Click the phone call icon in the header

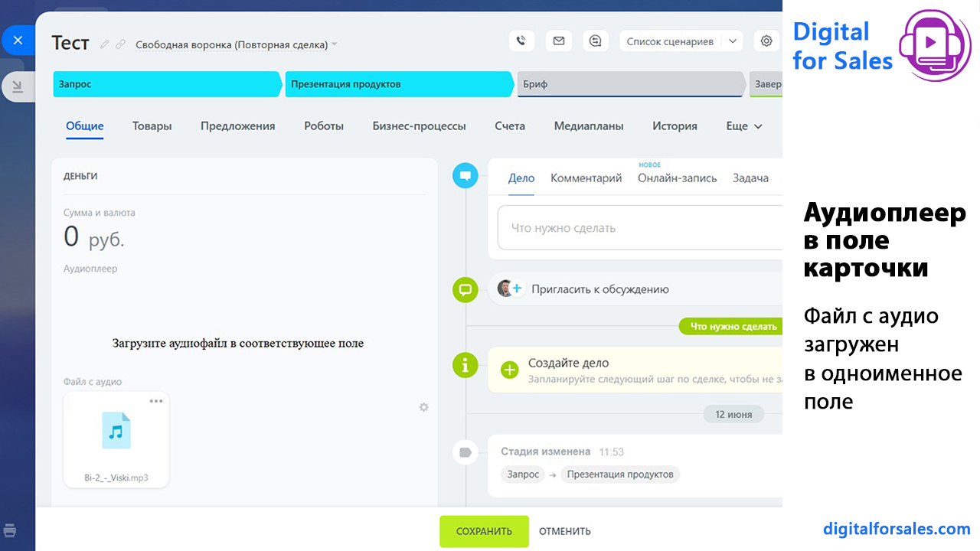coord(521,41)
